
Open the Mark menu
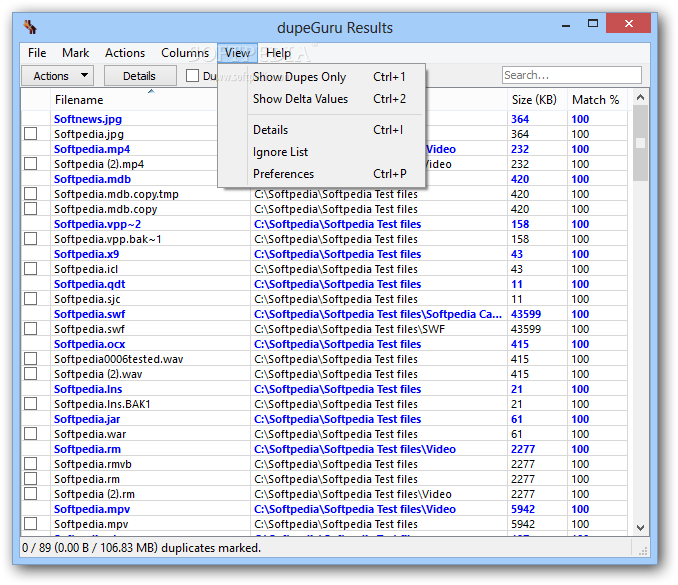pos(75,53)
